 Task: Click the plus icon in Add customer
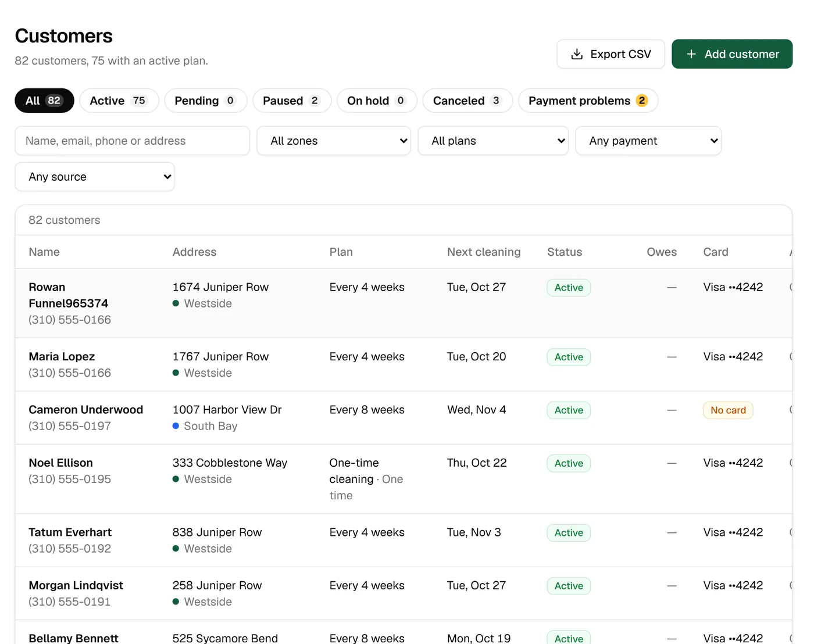[x=691, y=54]
